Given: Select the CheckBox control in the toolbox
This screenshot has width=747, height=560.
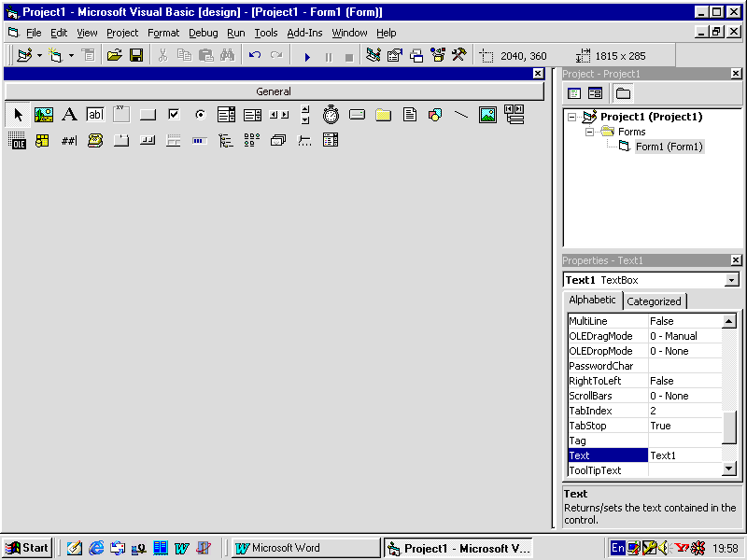Looking at the screenshot, I should click(x=174, y=115).
